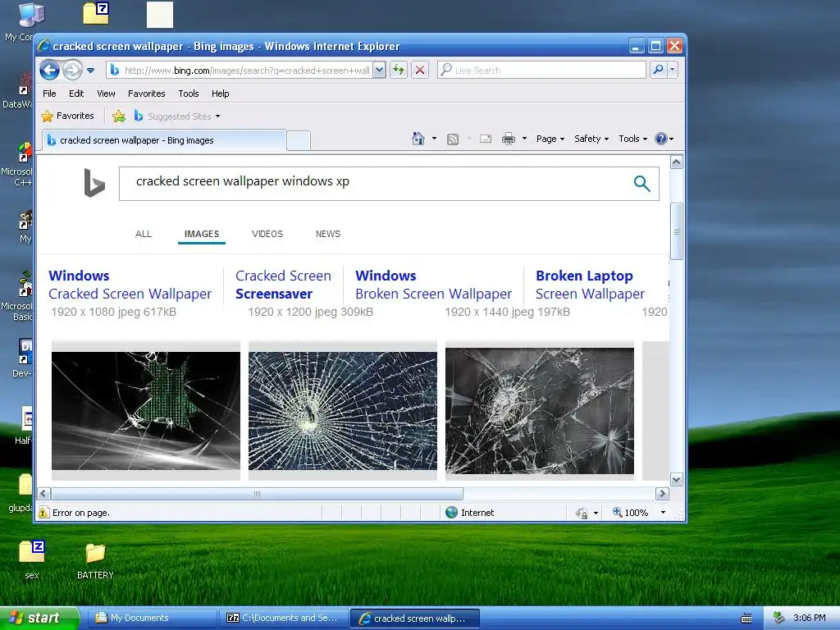Open Broken Laptop Screen Wallpaper link
This screenshot has width=840, height=630.
tap(590, 285)
